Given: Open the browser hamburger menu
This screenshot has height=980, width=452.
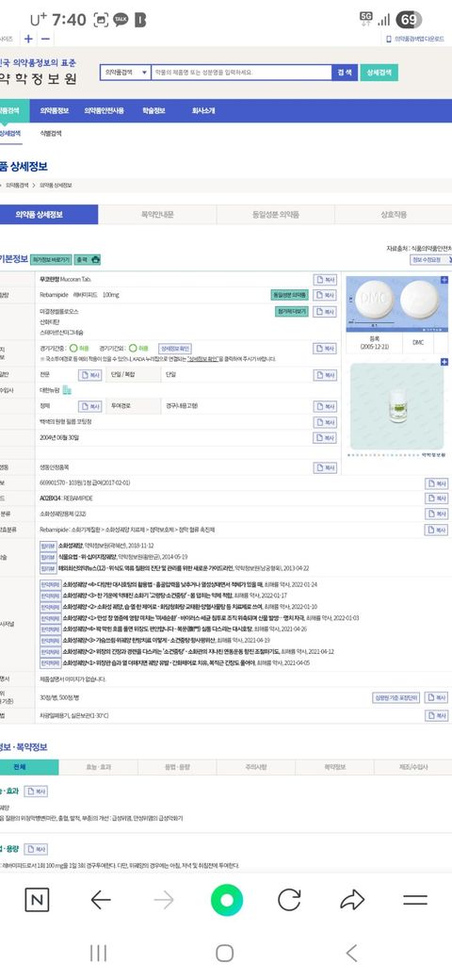Looking at the screenshot, I should [415, 900].
